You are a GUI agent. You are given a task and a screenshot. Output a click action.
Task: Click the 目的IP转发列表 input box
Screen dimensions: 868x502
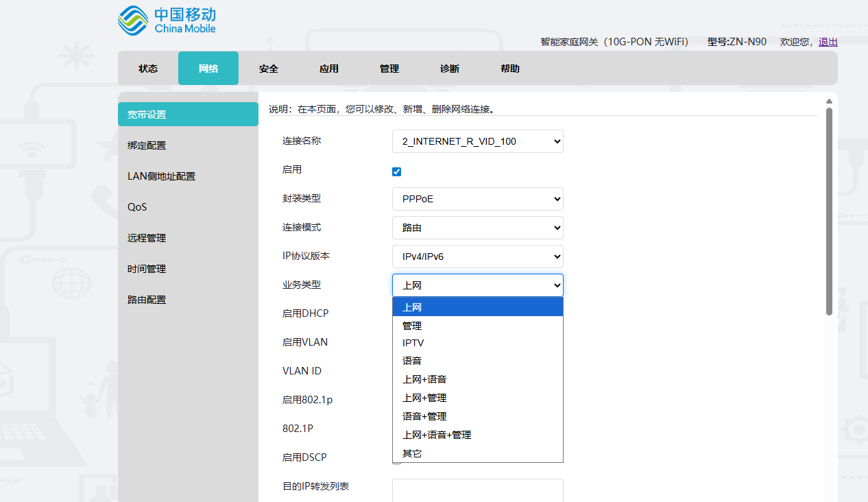pyautogui.click(x=478, y=490)
